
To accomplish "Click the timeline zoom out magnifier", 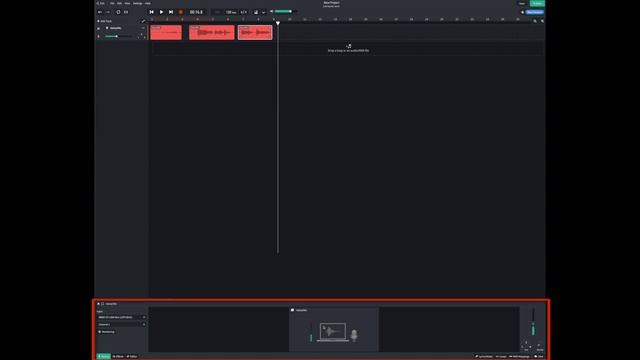I will tap(535, 21).
